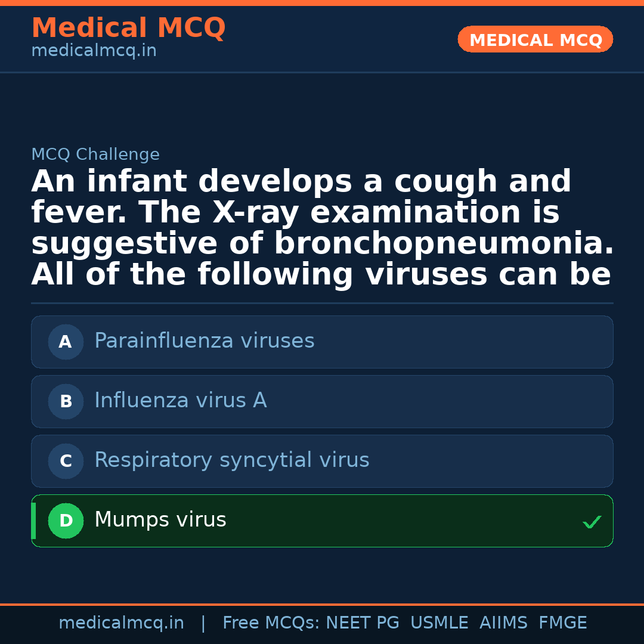Click the MCQ Challenge label
The width and height of the screenshot is (644, 644).
click(95, 155)
